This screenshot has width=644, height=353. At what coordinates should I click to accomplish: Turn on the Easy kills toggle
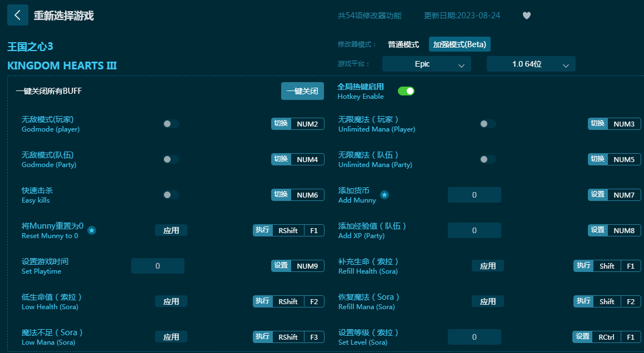tap(171, 195)
